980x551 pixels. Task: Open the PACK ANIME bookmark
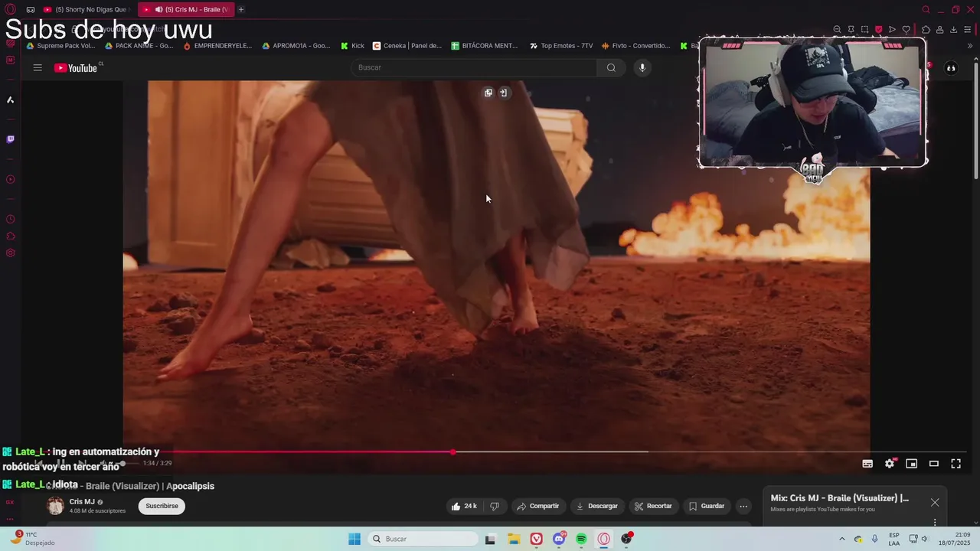point(139,46)
